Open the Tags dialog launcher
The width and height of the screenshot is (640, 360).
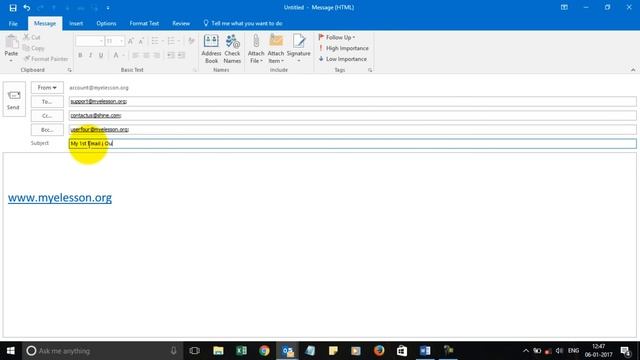coord(370,70)
